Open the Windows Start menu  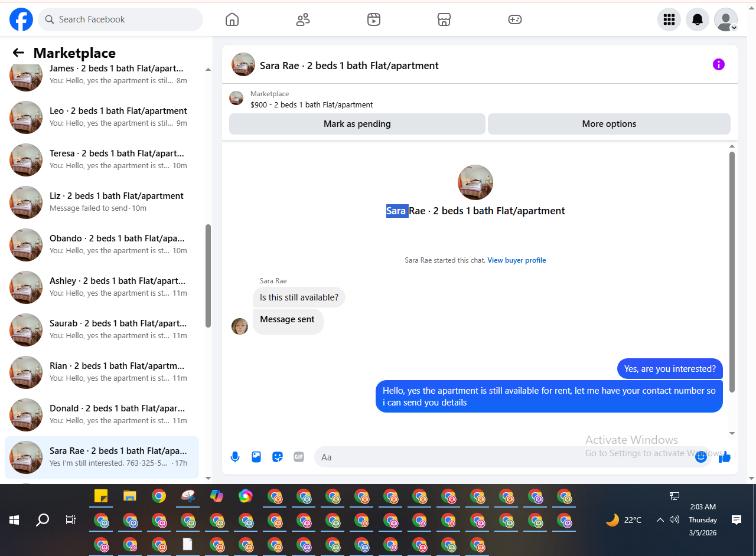click(x=14, y=520)
